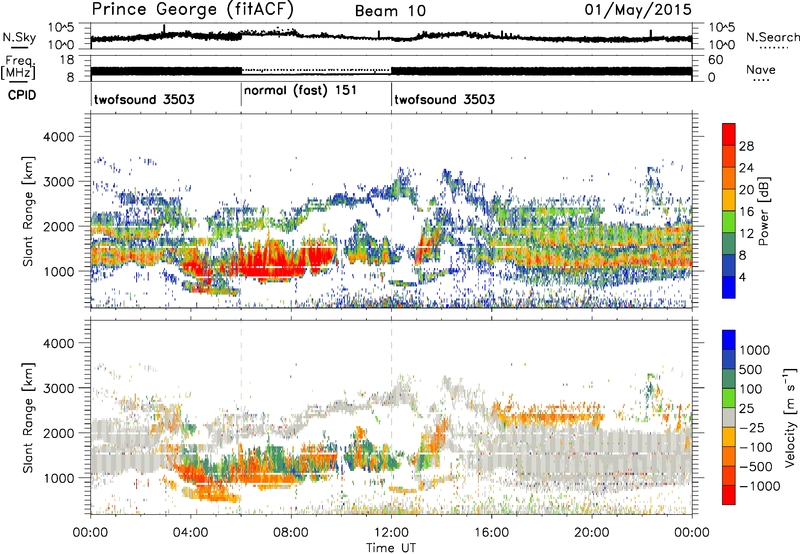The height and width of the screenshot is (554, 800).
Task: Click the '-1000' value on velocity colorbar
Action: 760,486
